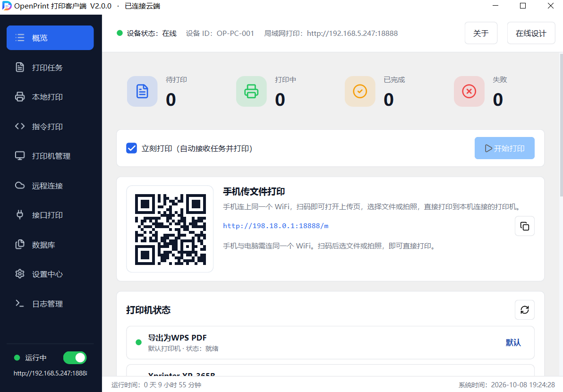
Task: Open the 概览 overview page
Action: pos(50,38)
